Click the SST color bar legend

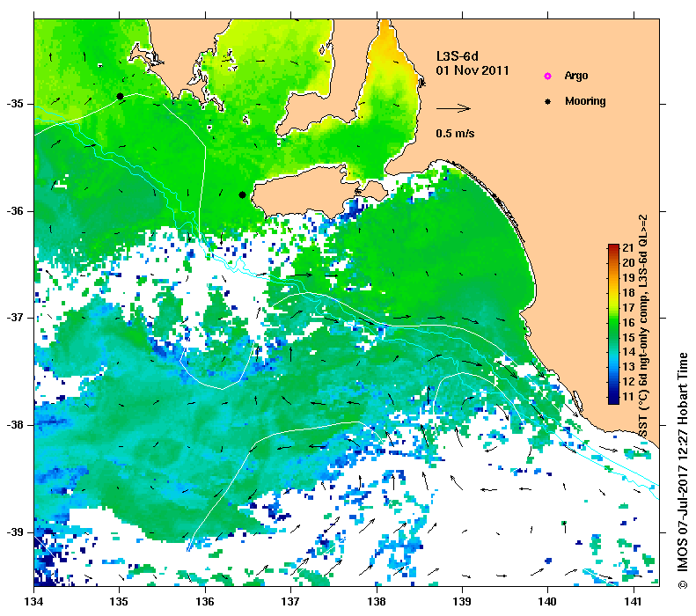(613, 324)
